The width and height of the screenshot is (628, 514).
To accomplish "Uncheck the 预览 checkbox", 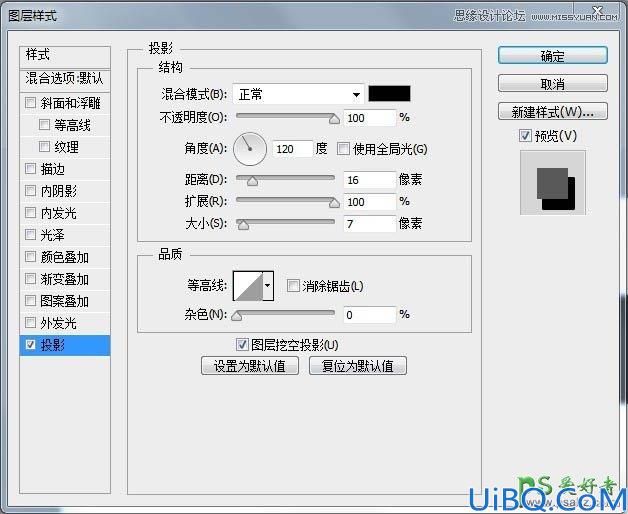I will (x=525, y=136).
